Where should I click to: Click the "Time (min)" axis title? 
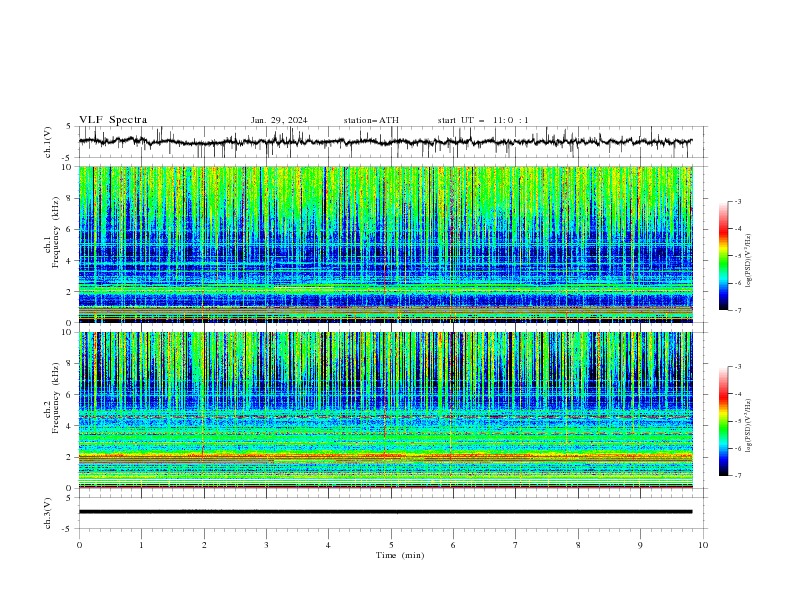pos(400,555)
